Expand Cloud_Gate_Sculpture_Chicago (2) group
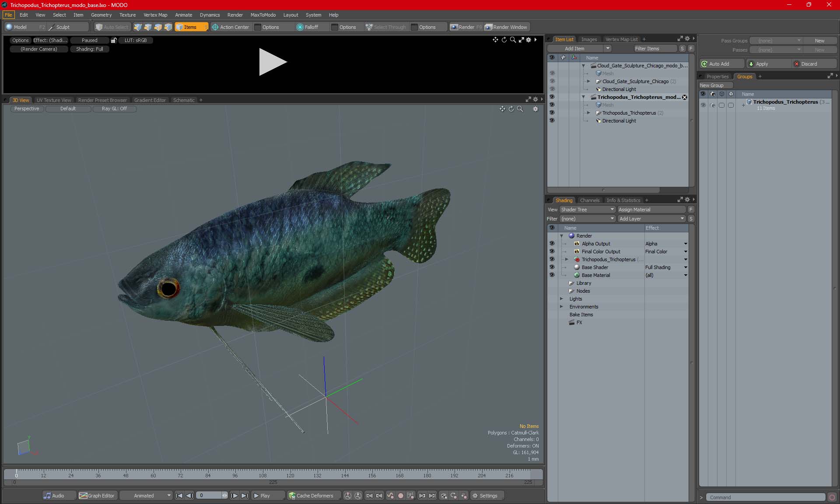 (588, 81)
